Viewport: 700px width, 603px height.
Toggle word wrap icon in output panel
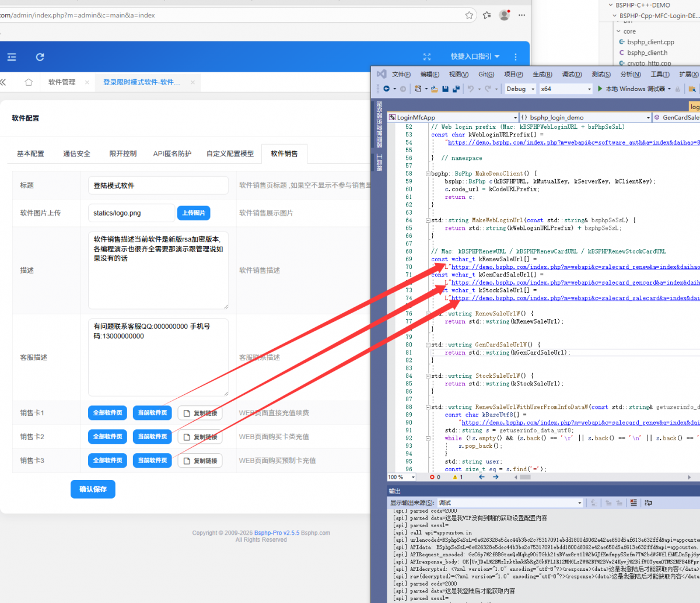pyautogui.click(x=649, y=503)
